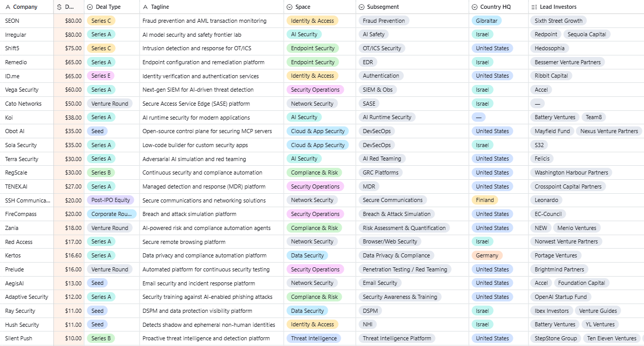Click Cloud & App Security tag in Obot AI row

[x=317, y=131]
